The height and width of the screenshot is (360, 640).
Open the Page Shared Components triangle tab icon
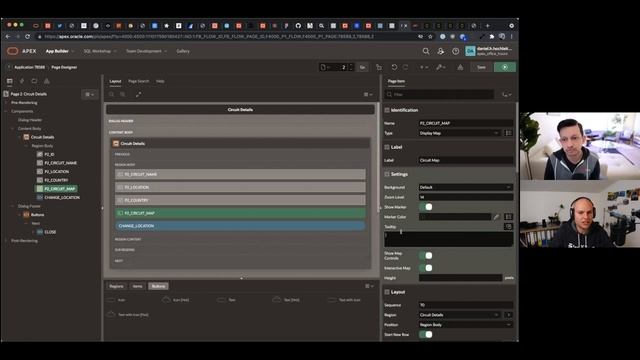[47, 81]
